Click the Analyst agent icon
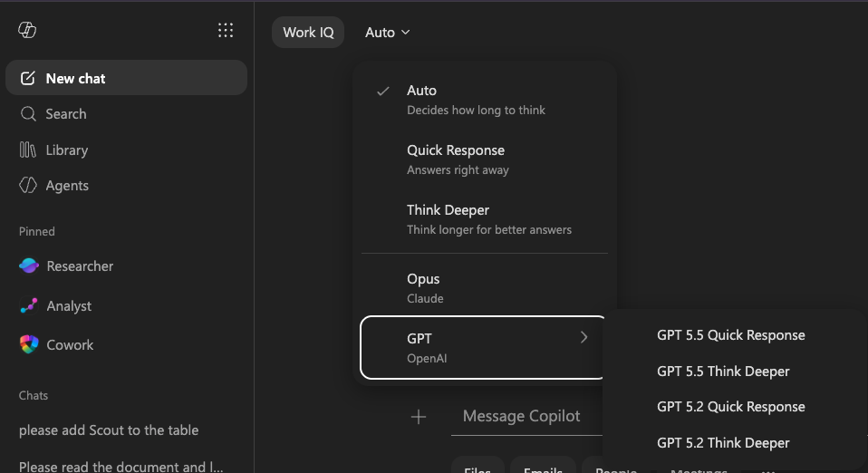This screenshot has width=868, height=473. point(29,305)
